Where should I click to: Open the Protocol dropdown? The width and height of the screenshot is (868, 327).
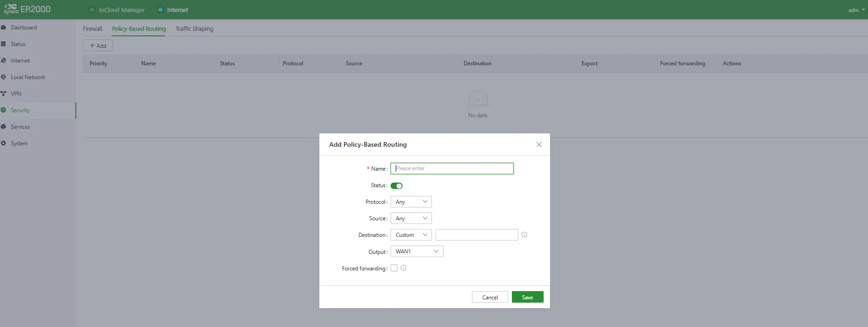411,202
